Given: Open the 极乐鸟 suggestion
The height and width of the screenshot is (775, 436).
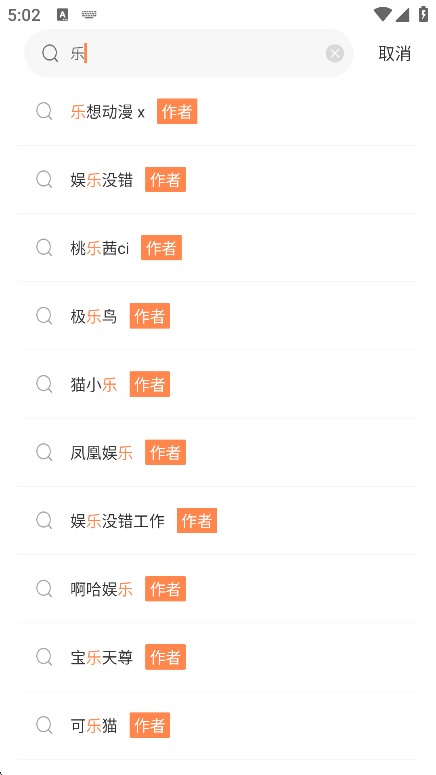Looking at the screenshot, I should [x=218, y=316].
